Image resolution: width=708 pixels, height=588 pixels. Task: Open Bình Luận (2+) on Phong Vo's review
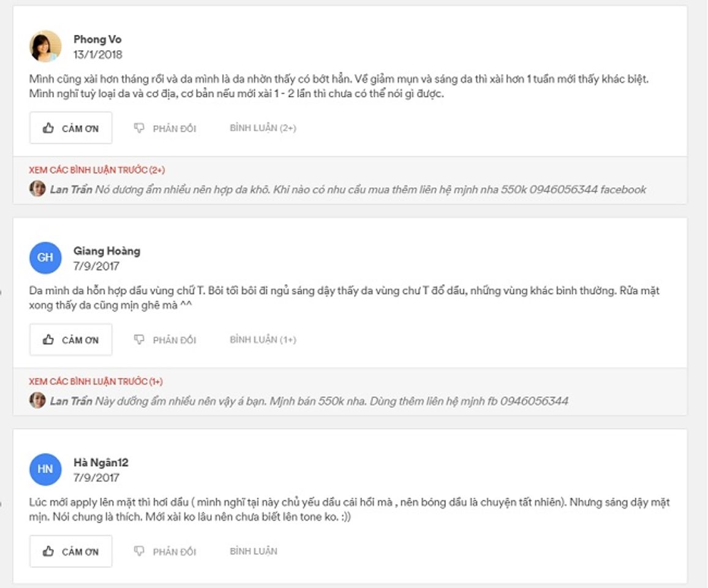coord(263,128)
